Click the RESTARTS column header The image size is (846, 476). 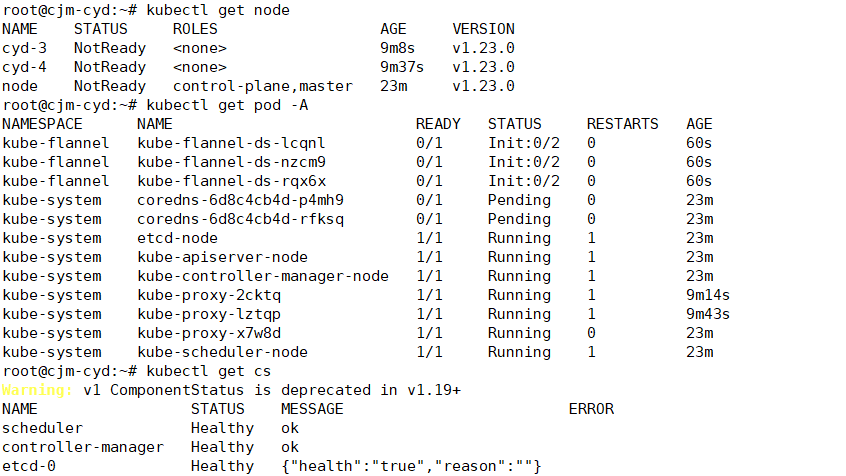pos(623,124)
